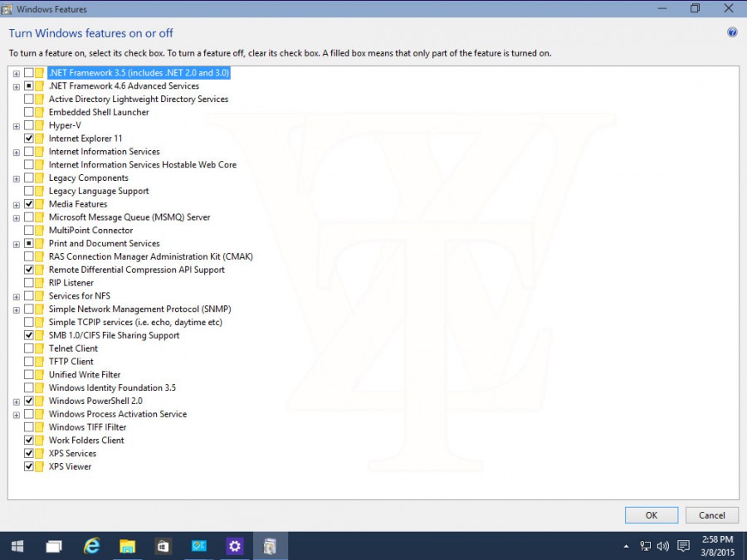
Task: Open the purple Settings gear icon
Action: [234, 546]
